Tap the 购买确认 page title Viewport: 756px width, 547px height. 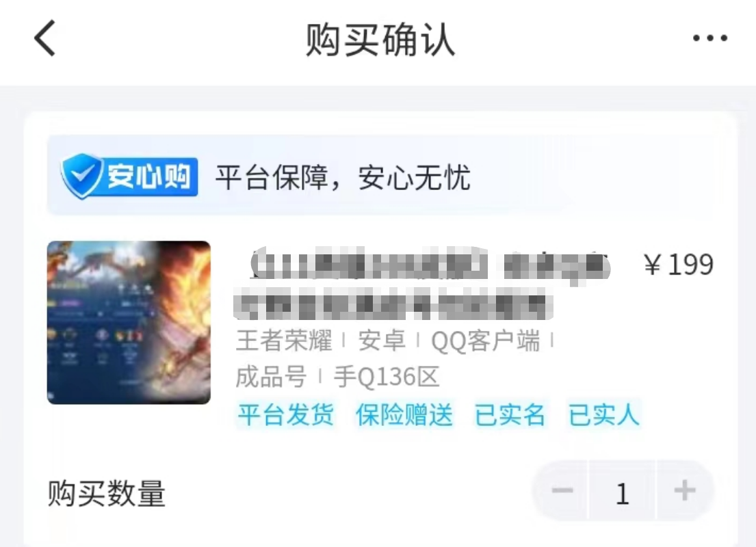click(380, 40)
